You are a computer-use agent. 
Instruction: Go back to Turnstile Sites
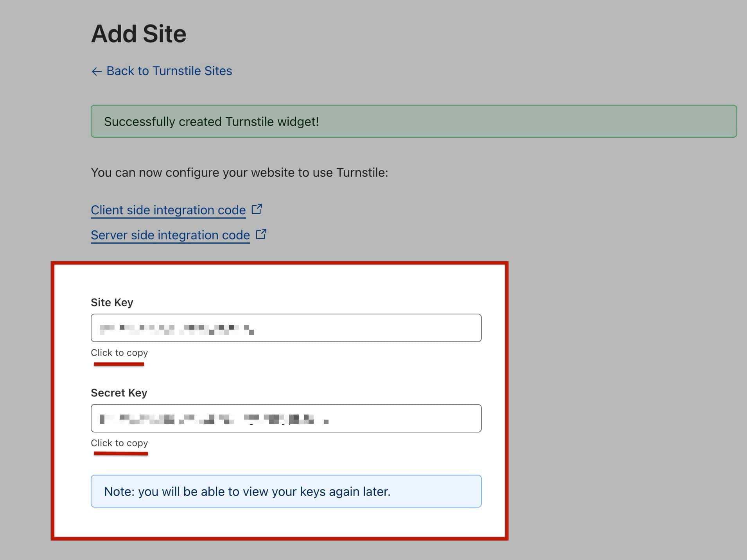(x=162, y=71)
